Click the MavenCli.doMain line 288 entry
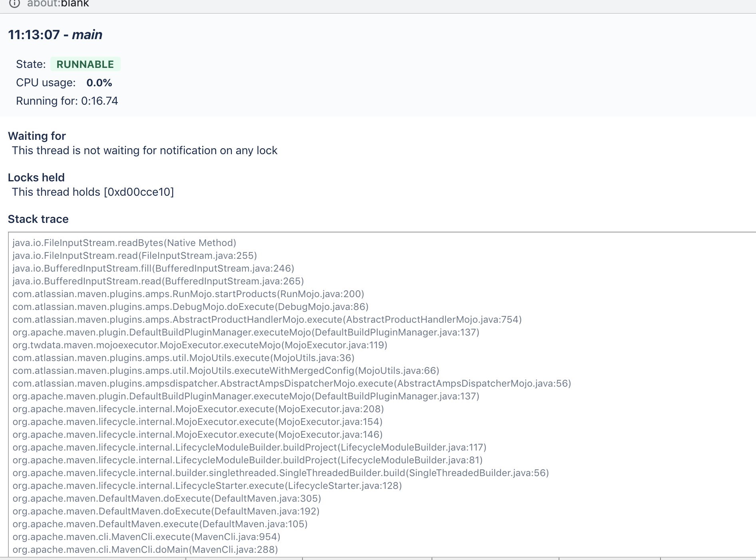This screenshot has height=560, width=756. click(145, 550)
